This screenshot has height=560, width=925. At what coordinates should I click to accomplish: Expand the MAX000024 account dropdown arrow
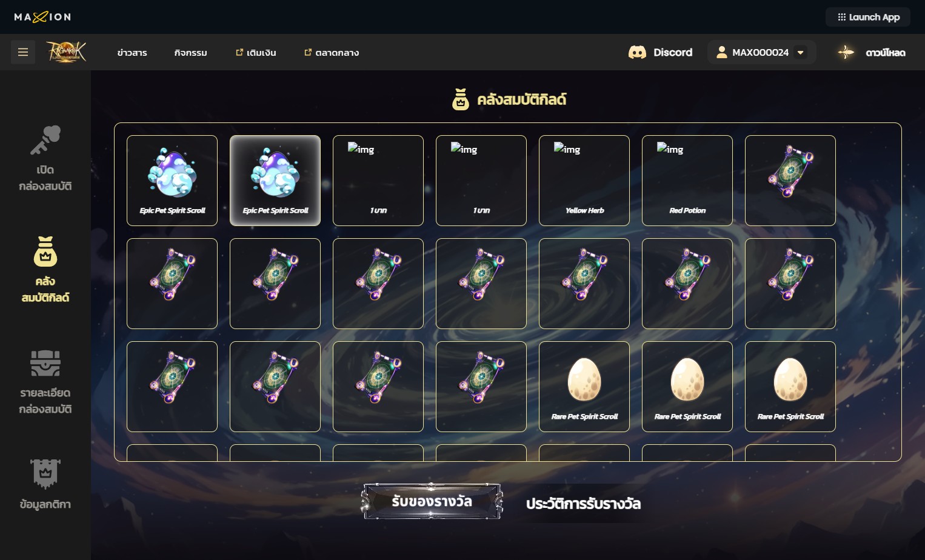(801, 52)
